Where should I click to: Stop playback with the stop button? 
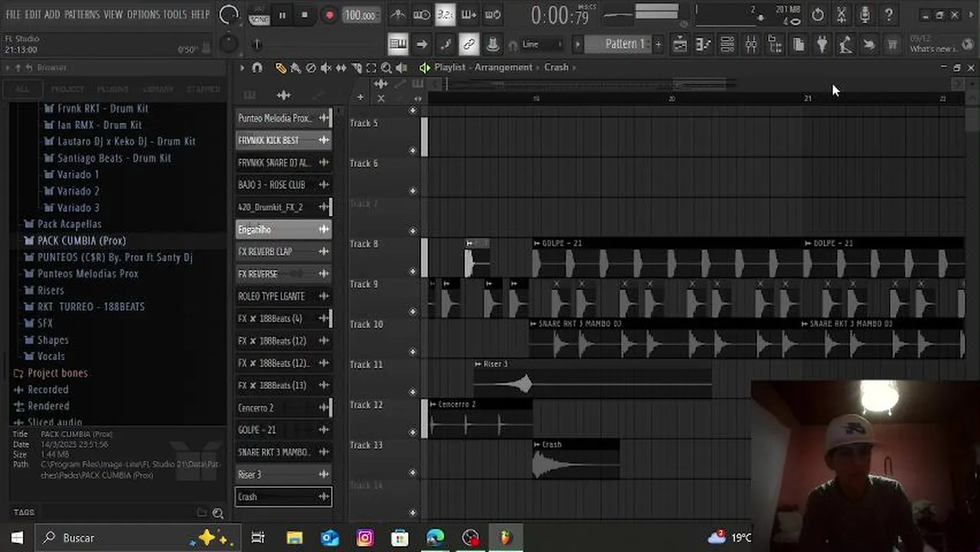pyautogui.click(x=304, y=15)
